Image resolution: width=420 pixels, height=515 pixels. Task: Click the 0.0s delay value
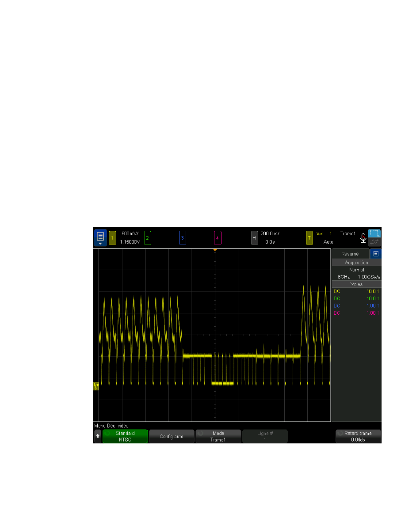pyautogui.click(x=270, y=242)
